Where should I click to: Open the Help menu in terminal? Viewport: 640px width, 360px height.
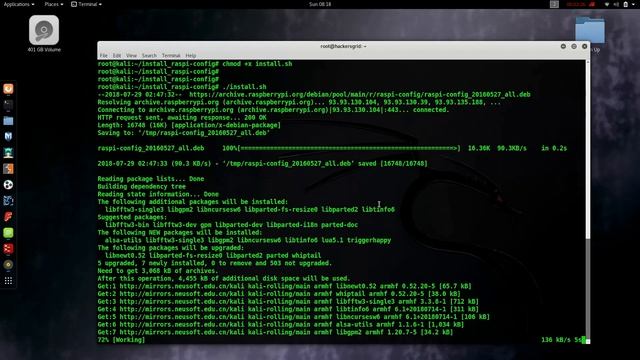pos(191,56)
